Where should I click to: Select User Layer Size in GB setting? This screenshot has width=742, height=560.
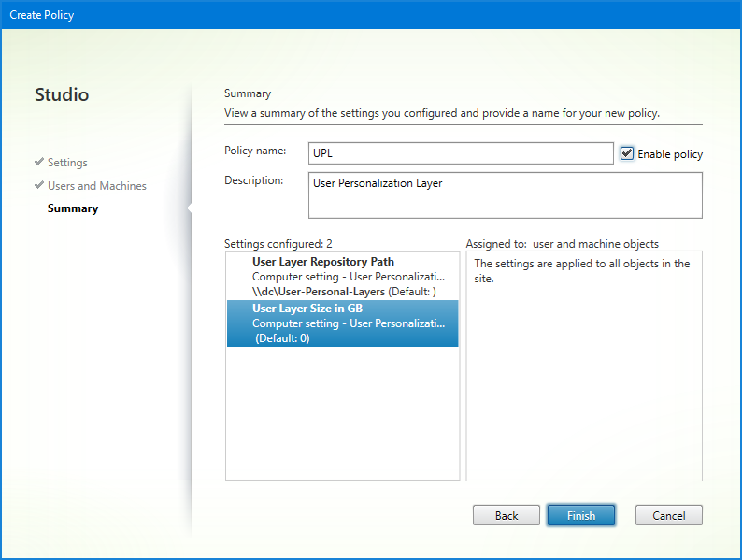(307, 308)
